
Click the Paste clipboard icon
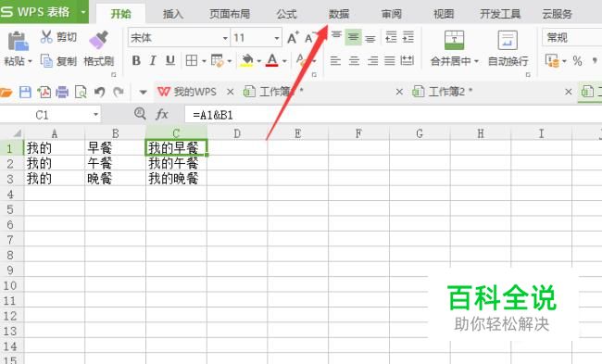(18, 41)
